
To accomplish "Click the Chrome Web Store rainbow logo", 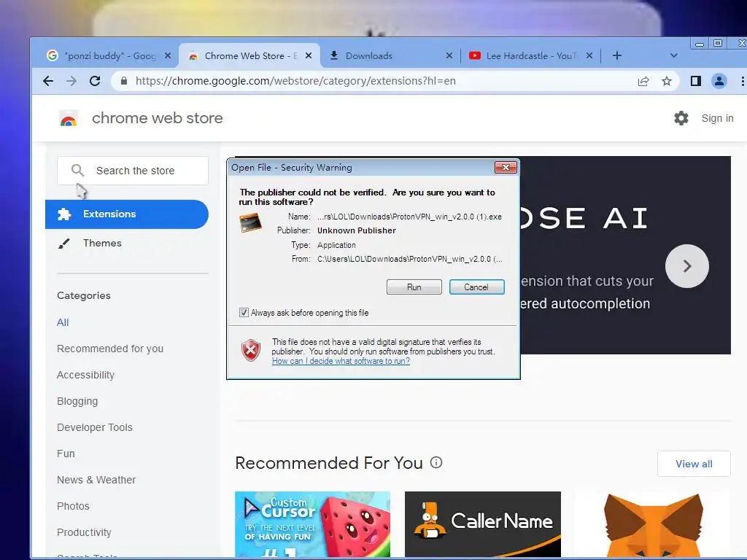I will [69, 119].
